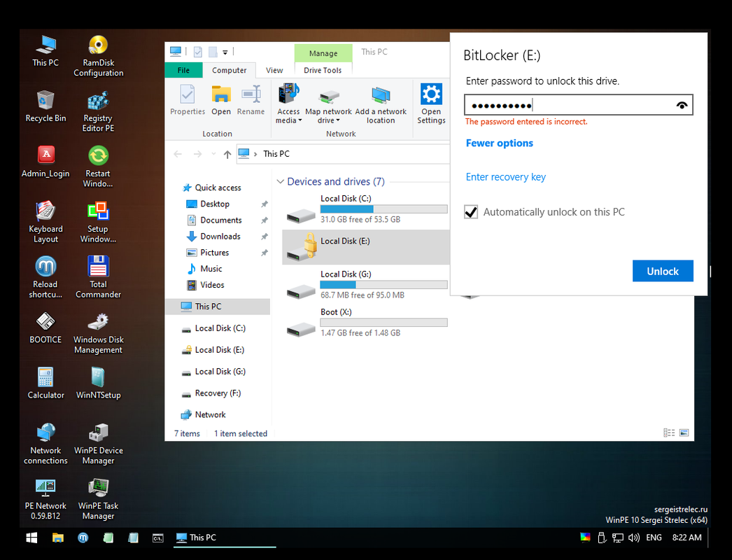Open quick access toolbar customize dropdown
Screen dimensions: 732x560
click(225, 52)
